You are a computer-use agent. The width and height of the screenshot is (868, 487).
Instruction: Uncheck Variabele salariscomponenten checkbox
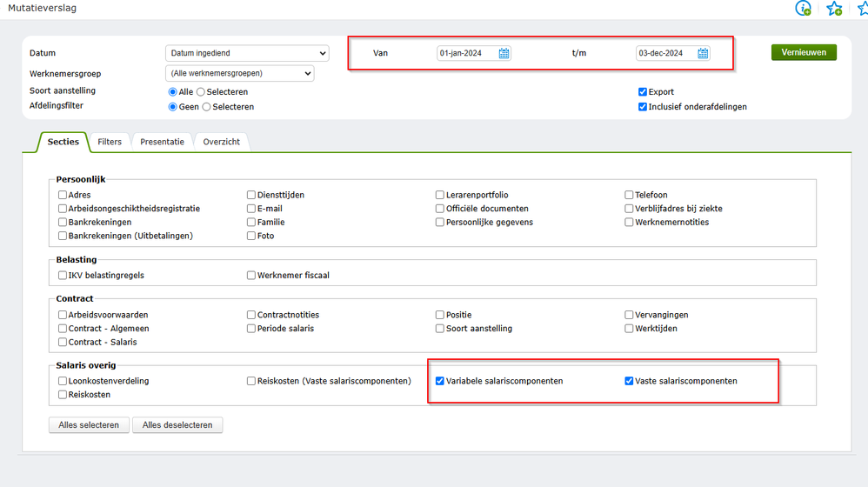440,381
